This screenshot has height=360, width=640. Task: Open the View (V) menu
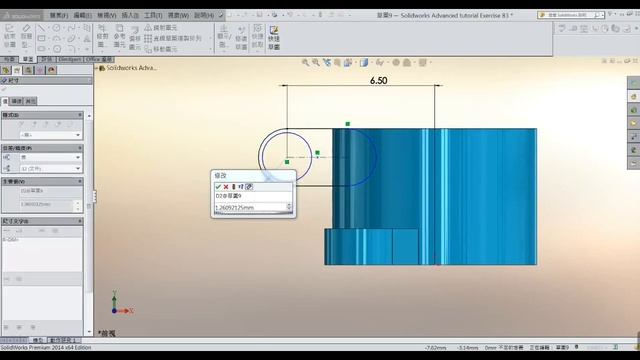click(107, 16)
